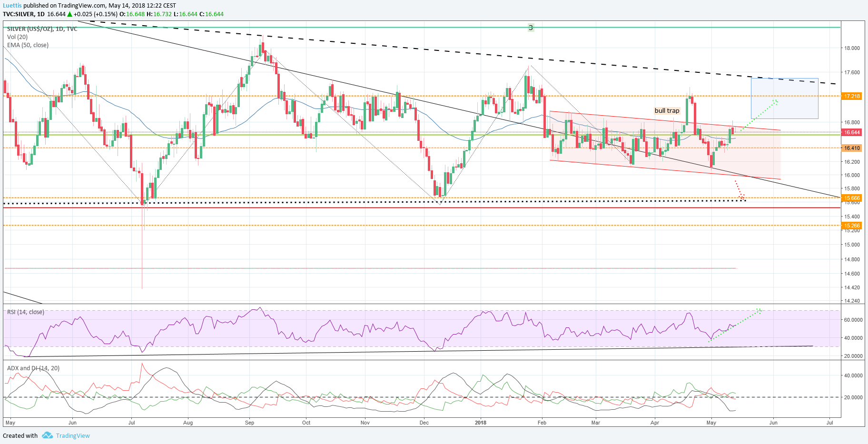This screenshot has width=868, height=444.
Task: Select the RSI (14, close) pane title
Action: point(26,312)
